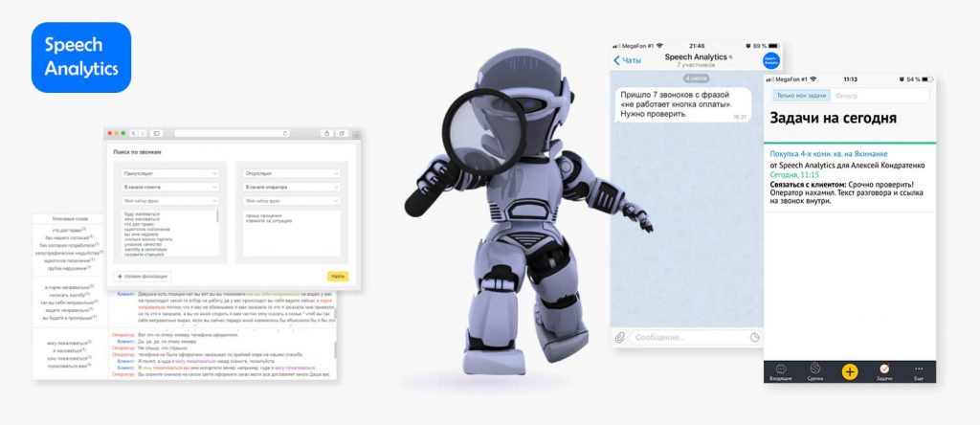Viewport: 980px width, 425px height.
Task: Click the 'Фильтр' input field
Action: pos(880,96)
